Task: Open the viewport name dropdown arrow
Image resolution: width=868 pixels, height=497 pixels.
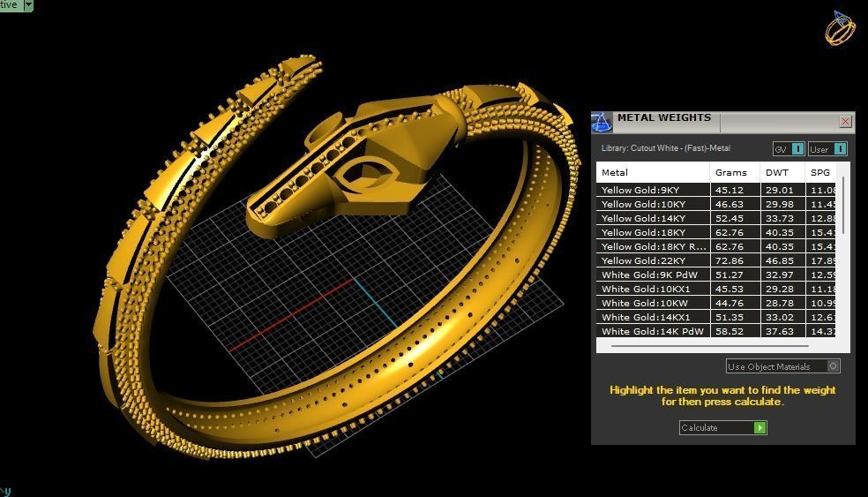Action: coord(28,5)
